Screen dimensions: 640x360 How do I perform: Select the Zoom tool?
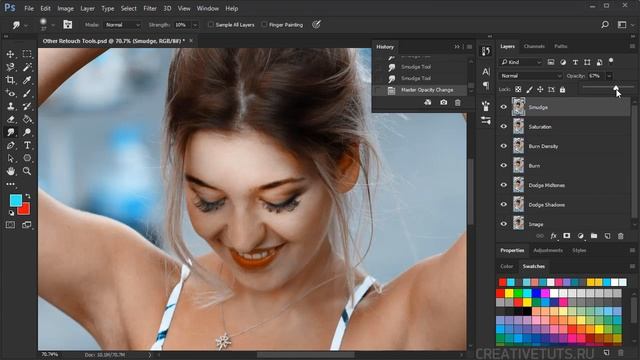(x=27, y=171)
